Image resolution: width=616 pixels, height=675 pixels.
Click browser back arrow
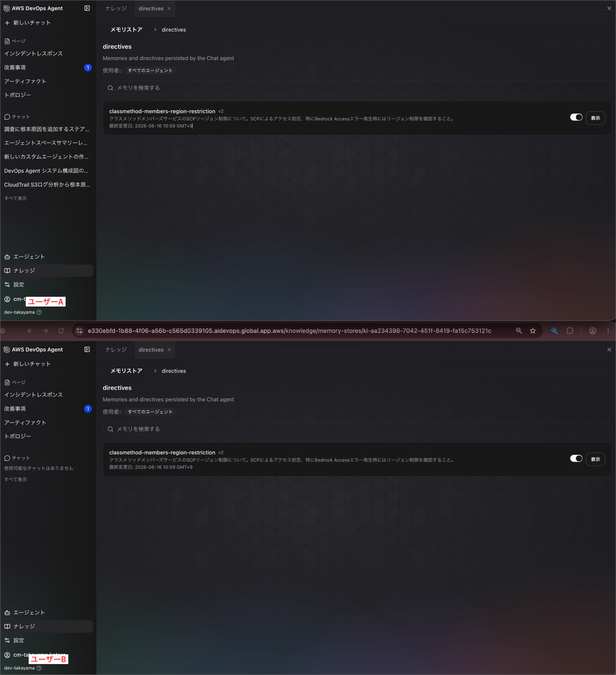30,331
